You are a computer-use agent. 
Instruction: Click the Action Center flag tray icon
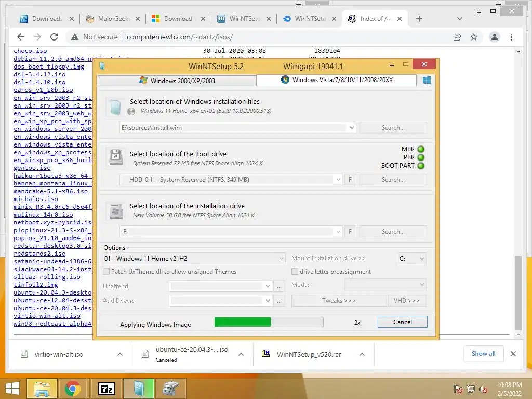[458, 389]
